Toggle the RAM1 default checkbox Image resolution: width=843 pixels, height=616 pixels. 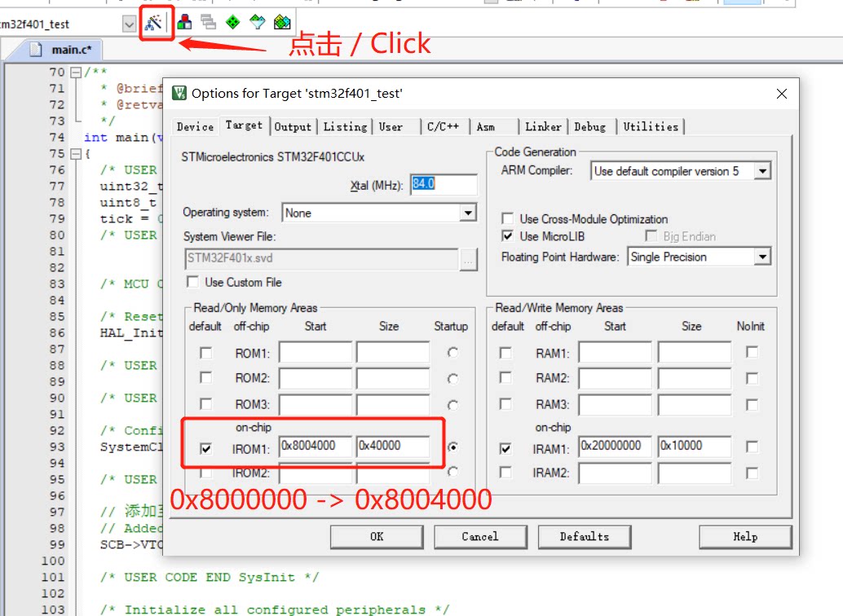tap(505, 353)
